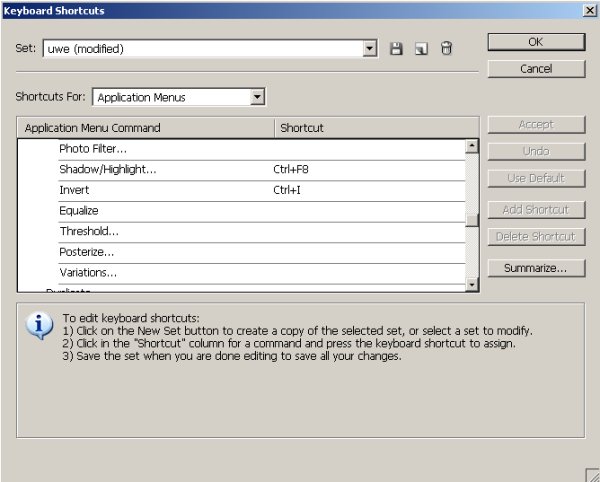Select the Posterize... command row

click(262, 252)
